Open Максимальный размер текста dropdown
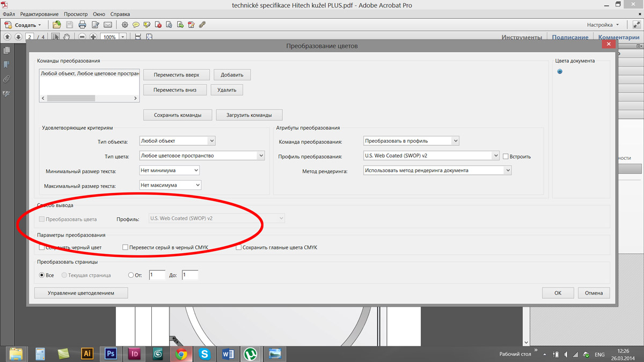Screen dimensions: 644x362 [170, 185]
